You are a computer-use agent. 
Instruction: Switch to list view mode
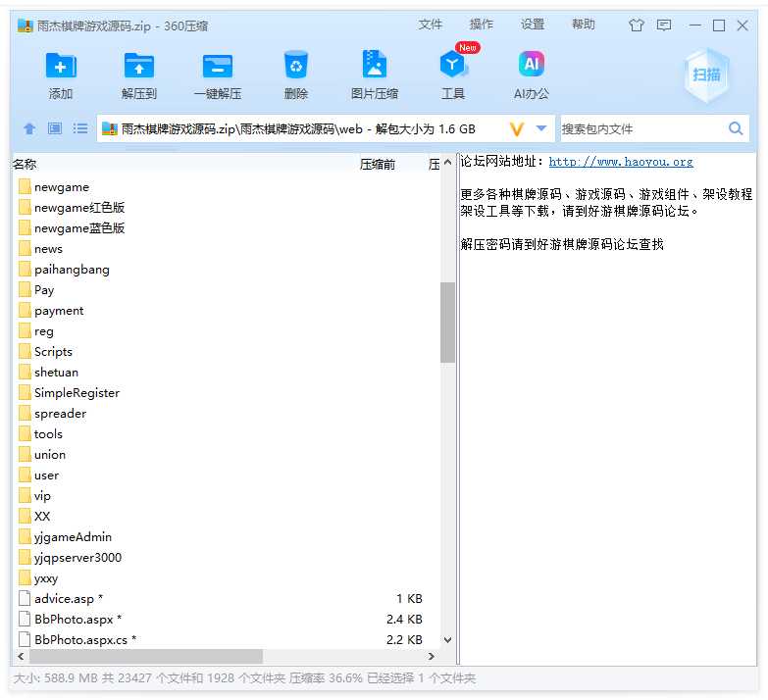point(79,128)
